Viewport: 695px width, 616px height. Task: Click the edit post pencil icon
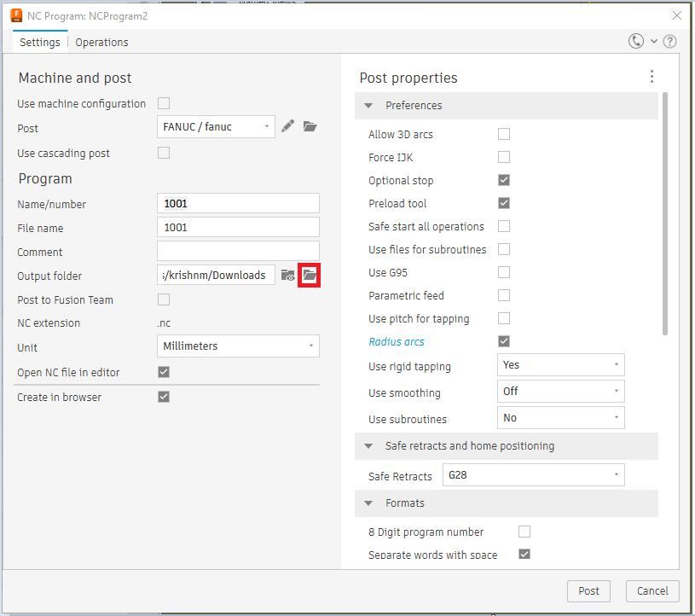(x=288, y=126)
